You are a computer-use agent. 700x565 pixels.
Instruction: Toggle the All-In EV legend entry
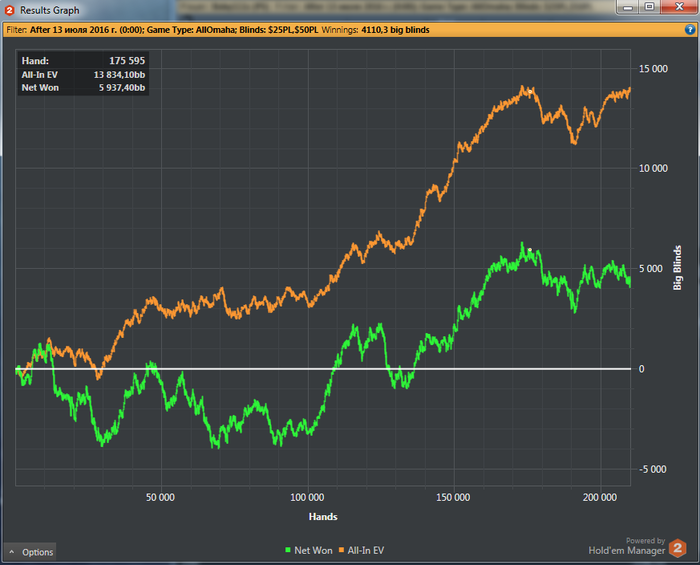[361, 551]
